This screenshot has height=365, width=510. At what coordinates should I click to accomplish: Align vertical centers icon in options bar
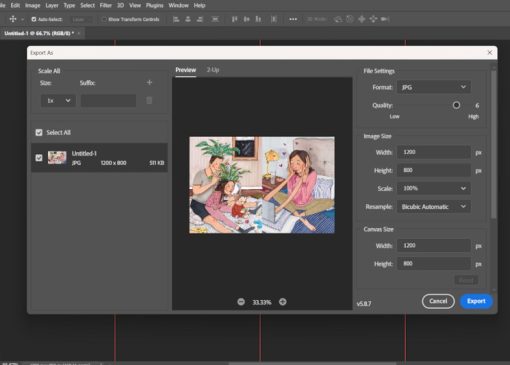pos(247,19)
